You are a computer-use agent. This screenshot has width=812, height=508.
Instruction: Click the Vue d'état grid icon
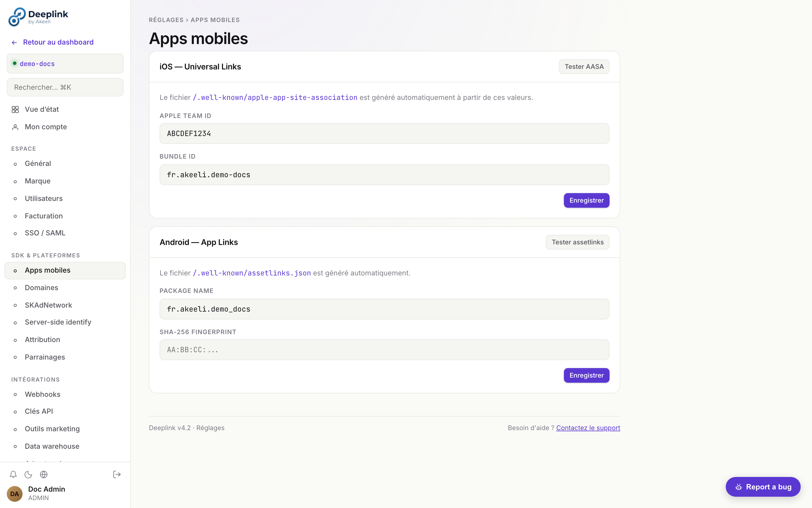[x=15, y=110]
